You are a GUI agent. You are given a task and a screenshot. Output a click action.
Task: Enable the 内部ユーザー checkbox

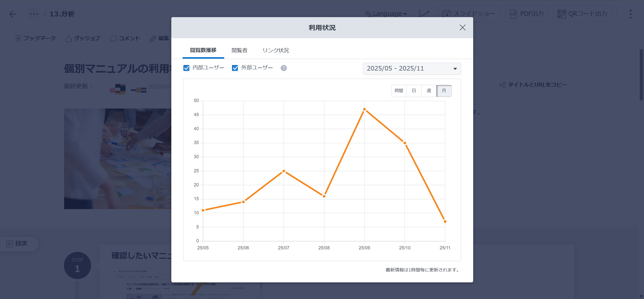pos(186,68)
